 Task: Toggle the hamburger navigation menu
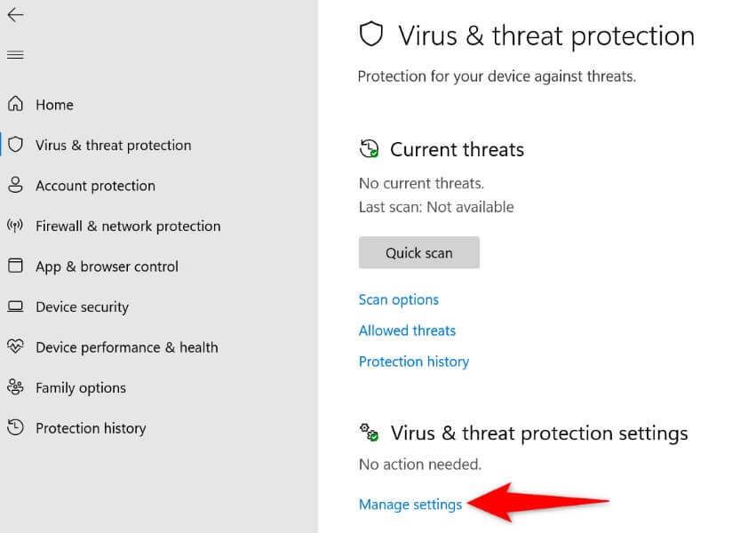15,55
